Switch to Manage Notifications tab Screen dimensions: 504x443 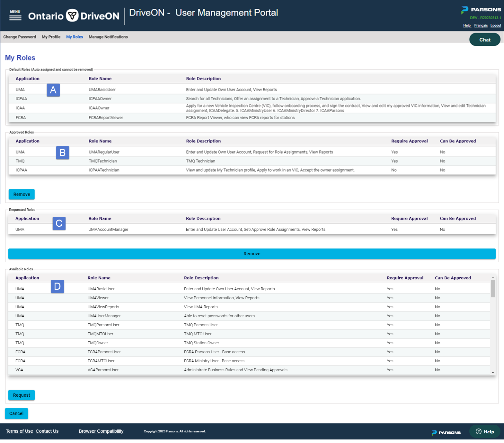click(x=108, y=37)
